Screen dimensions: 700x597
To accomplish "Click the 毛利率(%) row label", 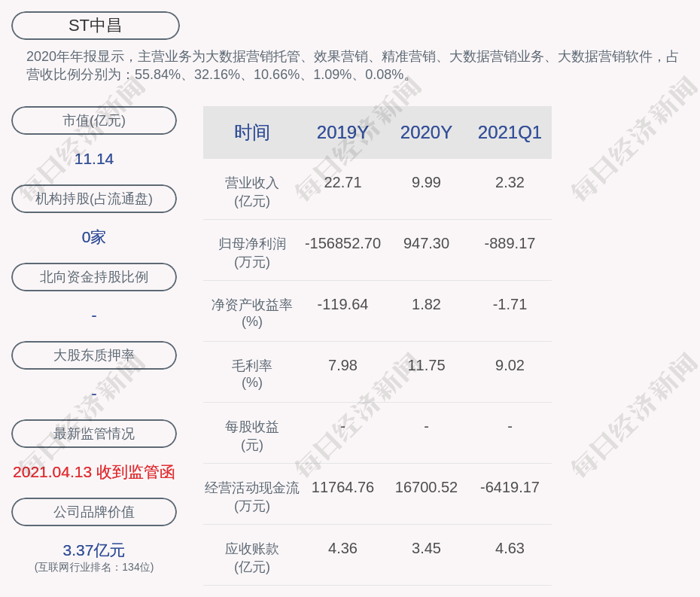I will [252, 374].
